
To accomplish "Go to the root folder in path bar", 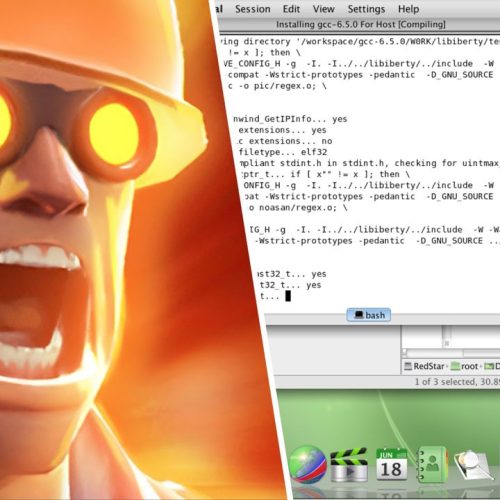I will [469, 366].
